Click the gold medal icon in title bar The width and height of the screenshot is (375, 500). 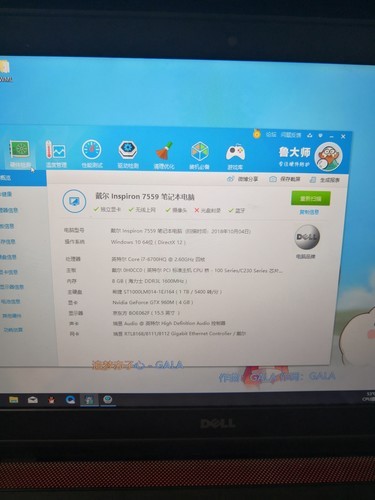(x=257, y=134)
